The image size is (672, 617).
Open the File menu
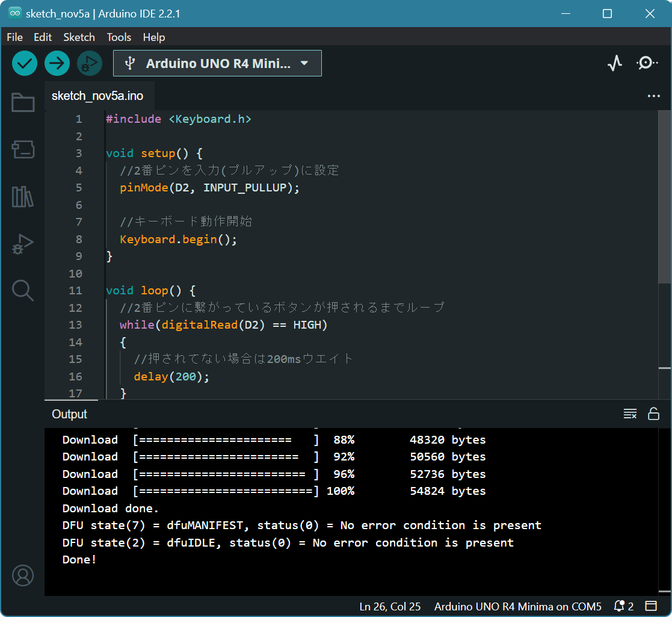coord(14,37)
